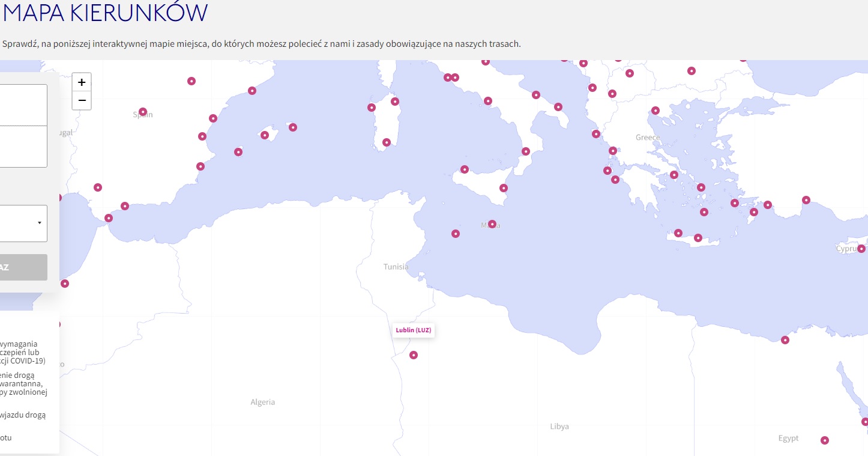868x456 pixels.
Task: Click the right marker of the Rome pair
Action: (455, 78)
